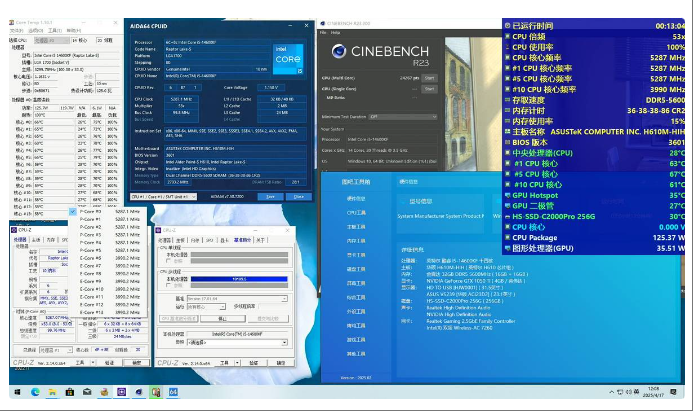
Task: Select E-Core #13 entry in core clock menu
Action: [x=108, y=312]
